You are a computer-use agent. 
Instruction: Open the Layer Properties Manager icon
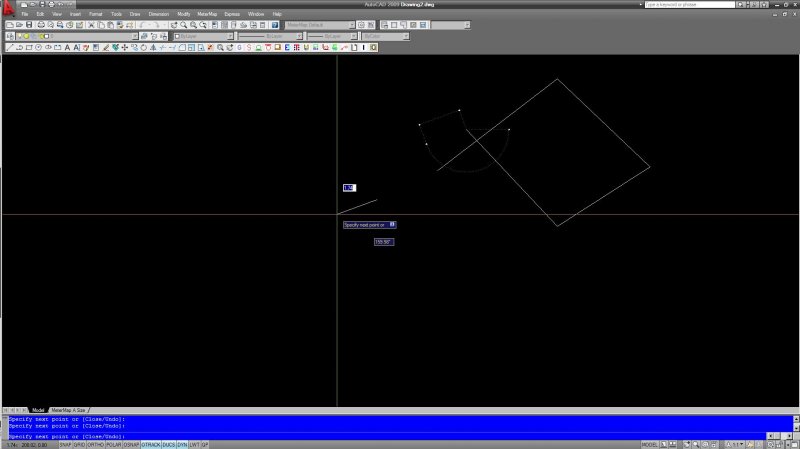coord(10,36)
